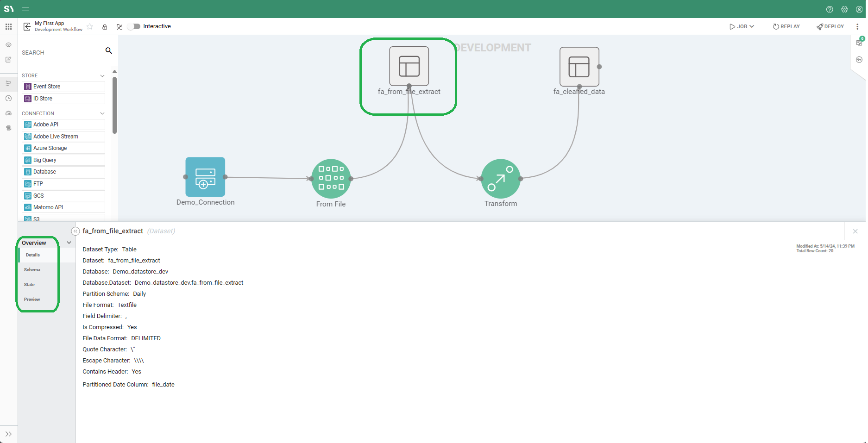Open the workflow pipeline icon in sidebar
Image resolution: width=868 pixels, height=443 pixels.
pos(8,83)
